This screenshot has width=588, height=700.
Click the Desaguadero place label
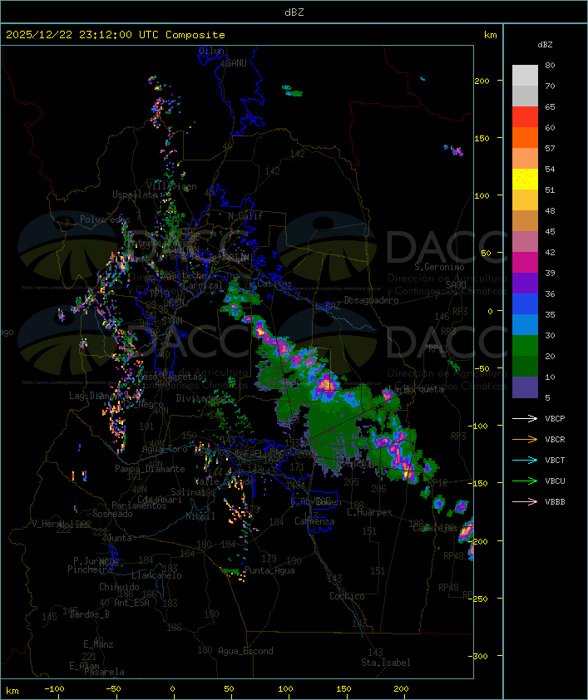tap(371, 300)
